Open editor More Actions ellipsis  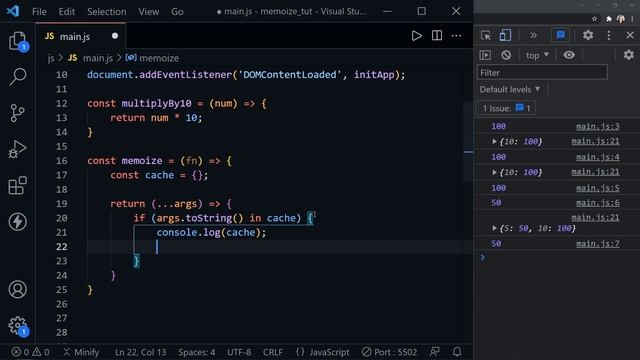[x=456, y=36]
